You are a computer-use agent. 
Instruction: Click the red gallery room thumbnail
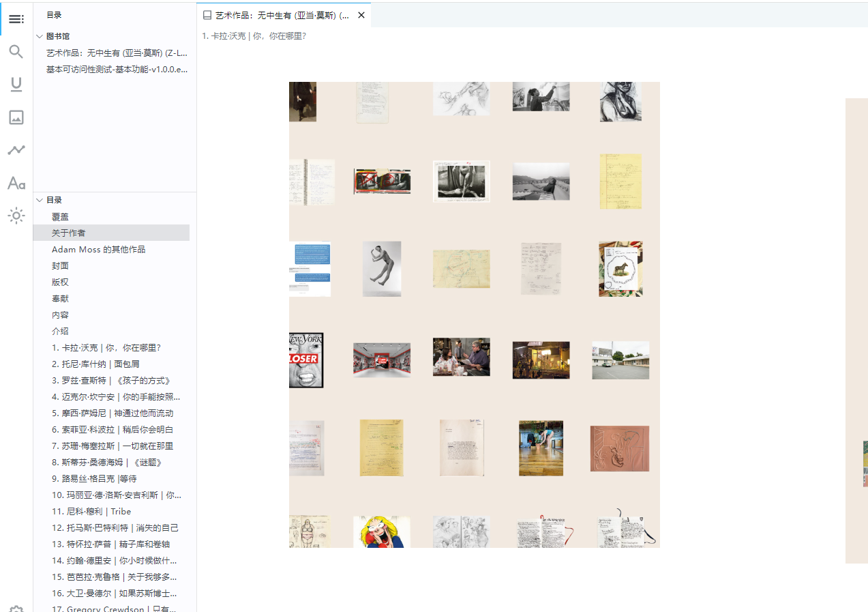[382, 360]
